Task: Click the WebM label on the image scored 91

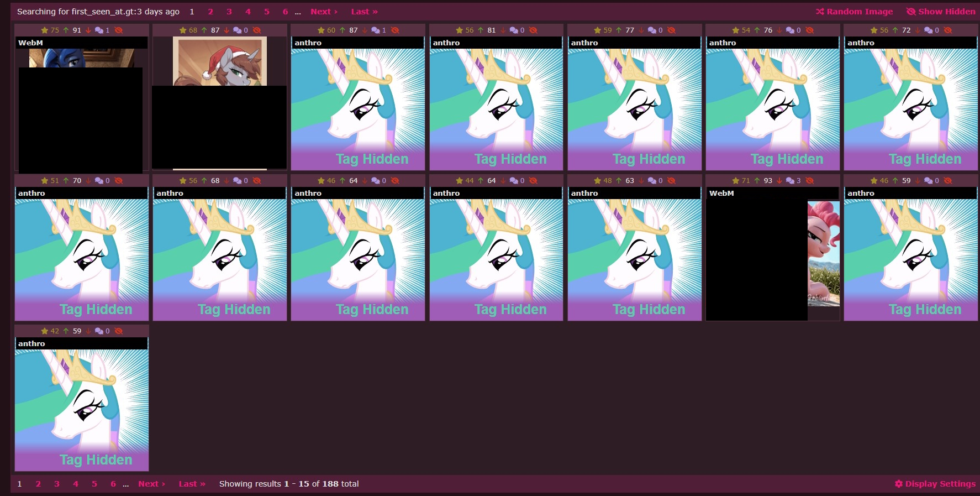Action: point(30,43)
